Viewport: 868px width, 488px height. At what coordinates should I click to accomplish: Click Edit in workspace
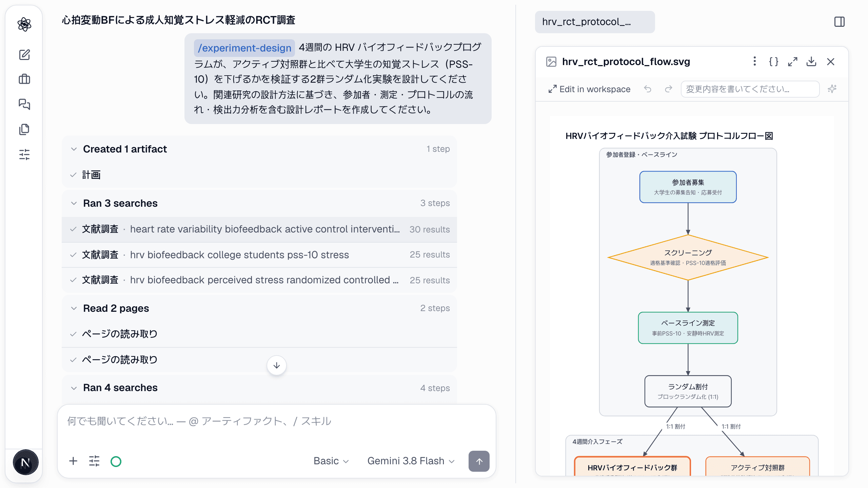[589, 89]
